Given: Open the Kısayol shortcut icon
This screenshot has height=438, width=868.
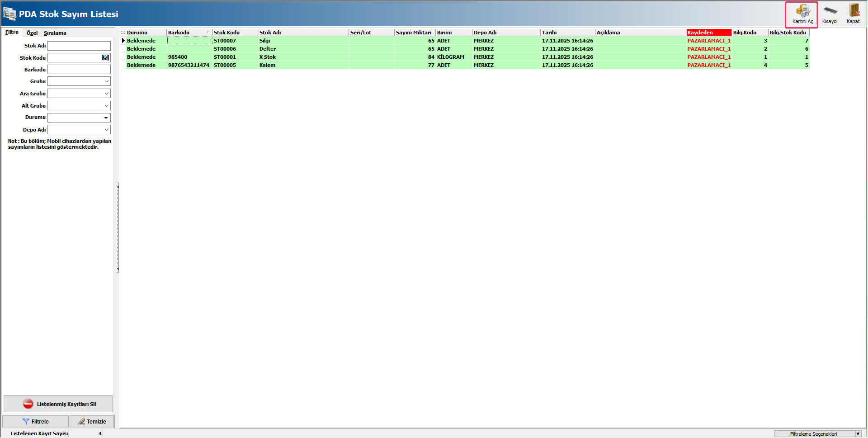Looking at the screenshot, I should coord(830,11).
